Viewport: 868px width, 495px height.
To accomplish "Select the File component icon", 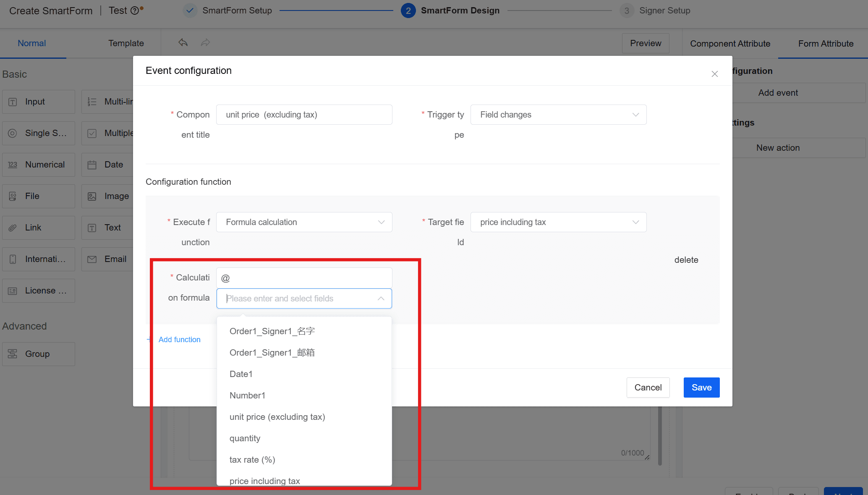I will 13,196.
